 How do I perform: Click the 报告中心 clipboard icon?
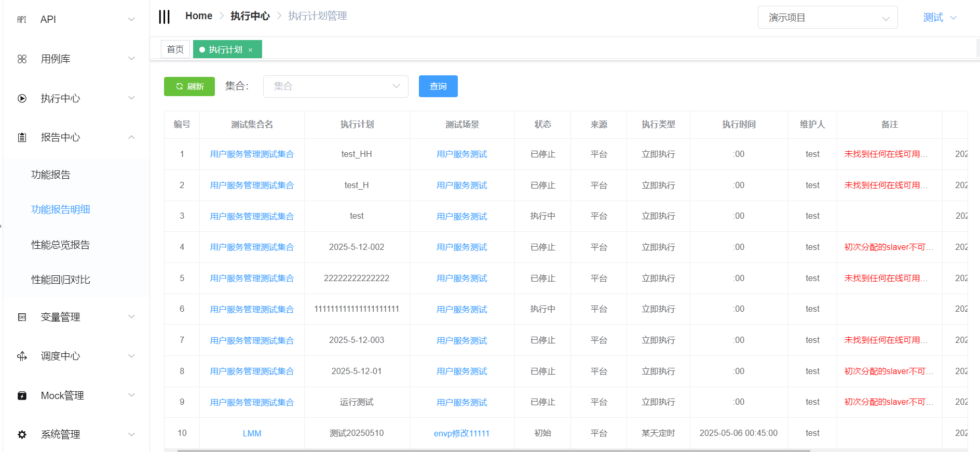[x=22, y=138]
